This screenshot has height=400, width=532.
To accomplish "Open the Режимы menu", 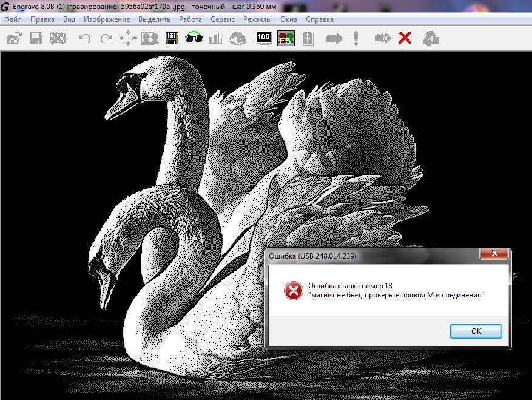I will [x=257, y=19].
